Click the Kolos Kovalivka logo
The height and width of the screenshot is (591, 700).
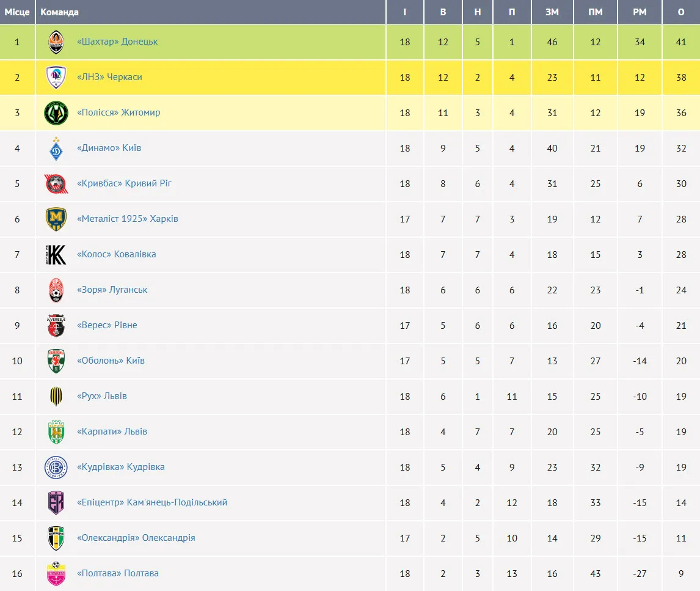[x=56, y=255]
